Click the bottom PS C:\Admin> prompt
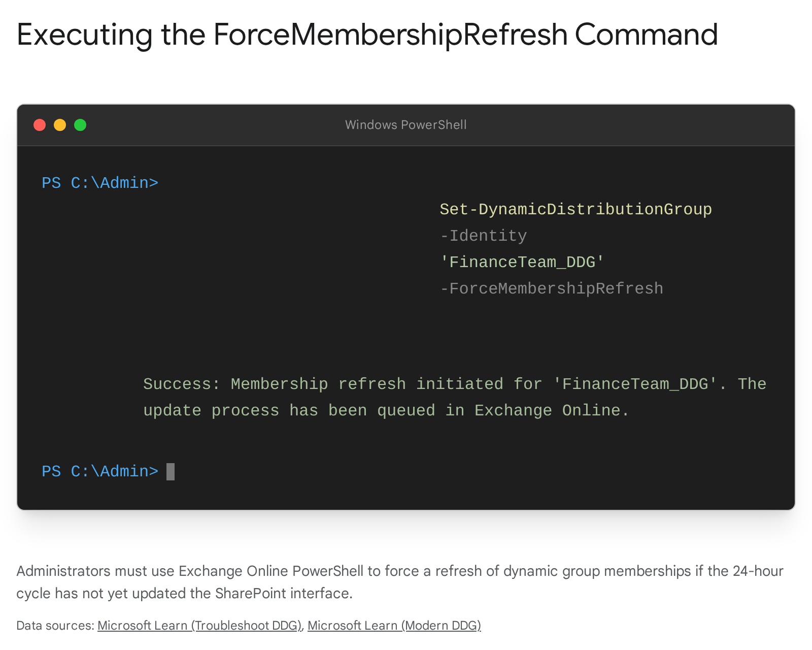 (100, 472)
